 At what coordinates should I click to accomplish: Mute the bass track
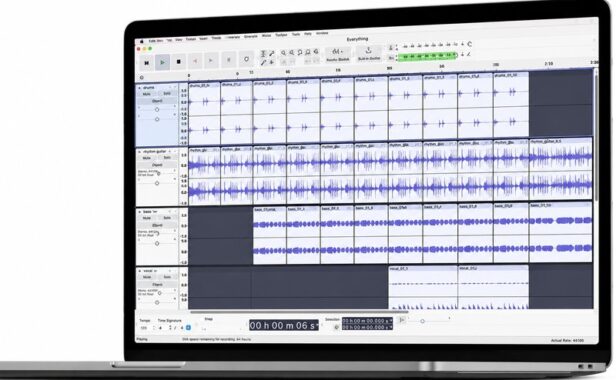coord(147,218)
